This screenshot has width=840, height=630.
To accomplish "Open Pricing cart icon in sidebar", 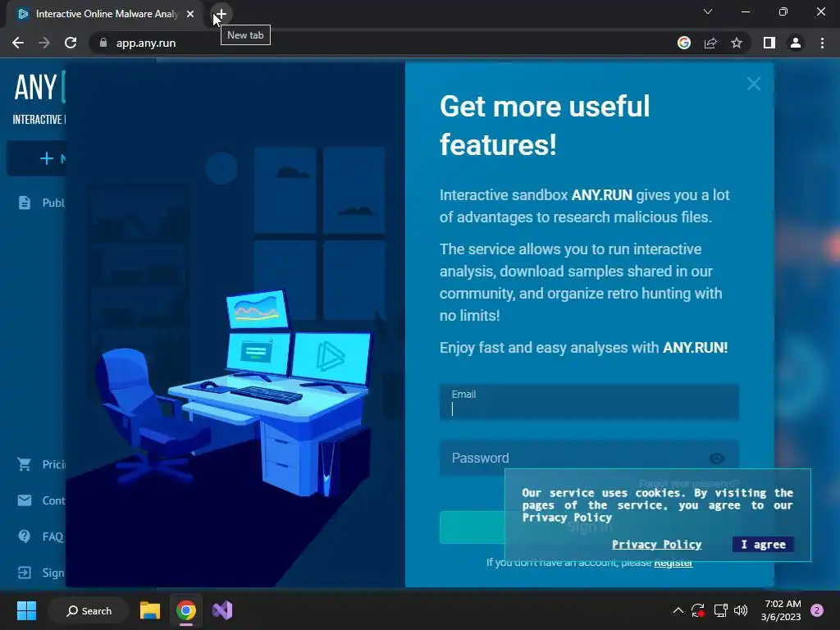I will [x=24, y=464].
